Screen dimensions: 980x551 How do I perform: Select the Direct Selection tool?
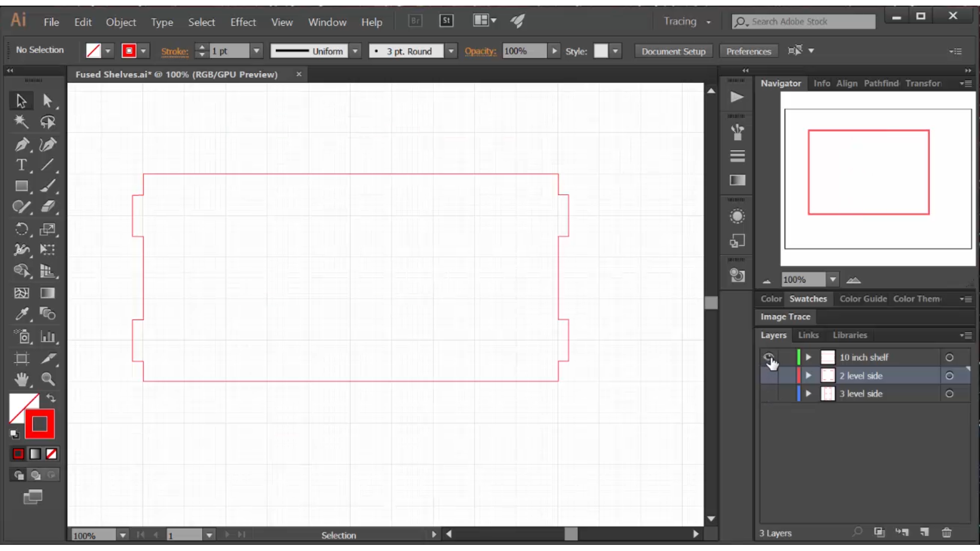click(47, 100)
